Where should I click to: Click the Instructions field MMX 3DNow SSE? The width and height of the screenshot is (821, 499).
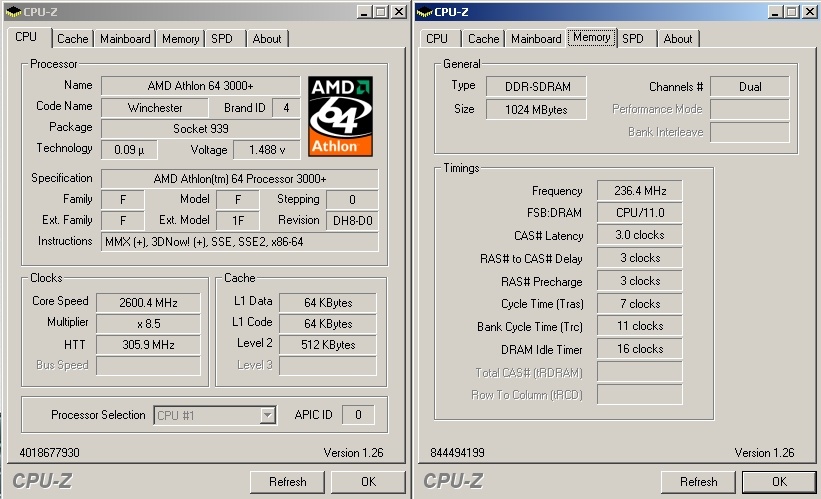pyautogui.click(x=240, y=242)
